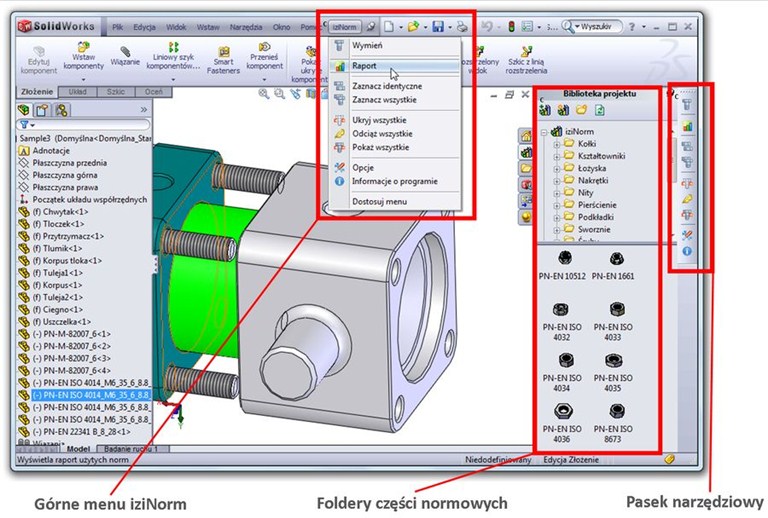This screenshot has width=768, height=518.
Task: Open the Wstaw komponenty dropdown arrow
Action: coord(83,79)
